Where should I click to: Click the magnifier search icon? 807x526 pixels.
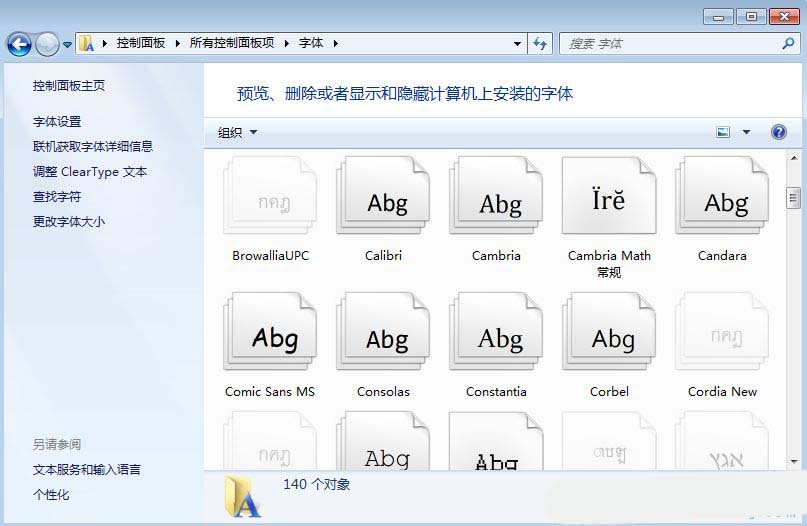(x=788, y=44)
